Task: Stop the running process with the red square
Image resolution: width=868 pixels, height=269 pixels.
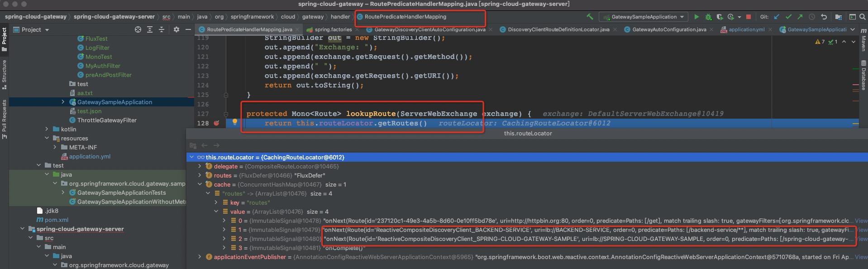Action: tap(749, 17)
